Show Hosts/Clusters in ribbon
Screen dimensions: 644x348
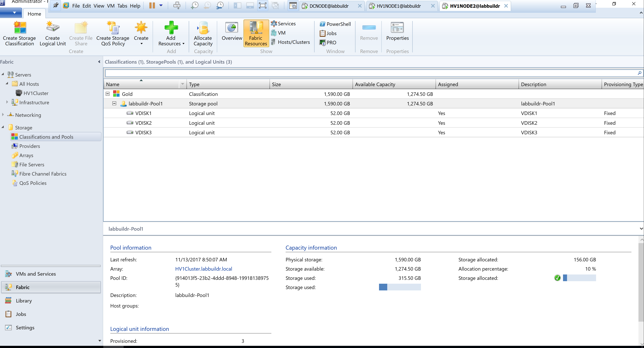point(290,42)
